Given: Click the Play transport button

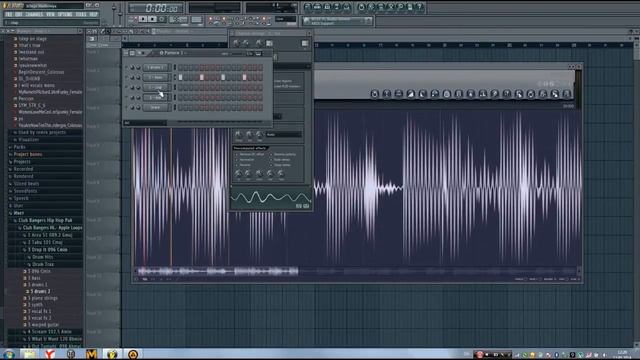Looking at the screenshot, I should click(142, 19).
